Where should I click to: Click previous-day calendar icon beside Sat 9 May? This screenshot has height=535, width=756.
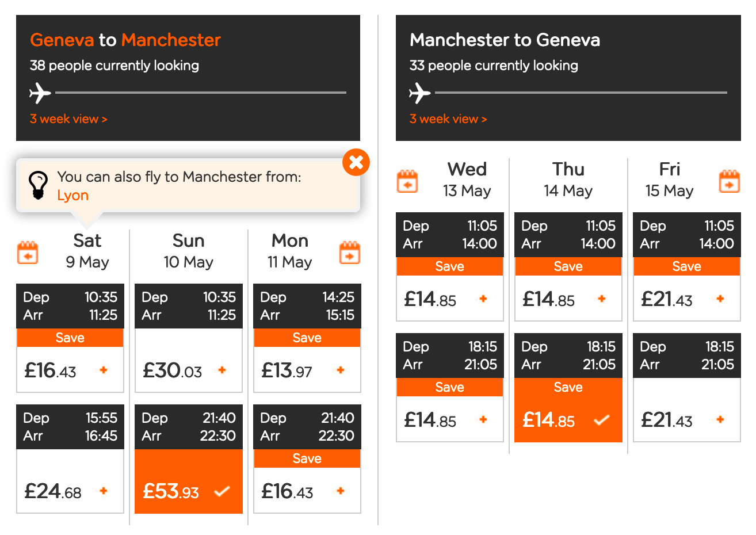[x=28, y=253]
